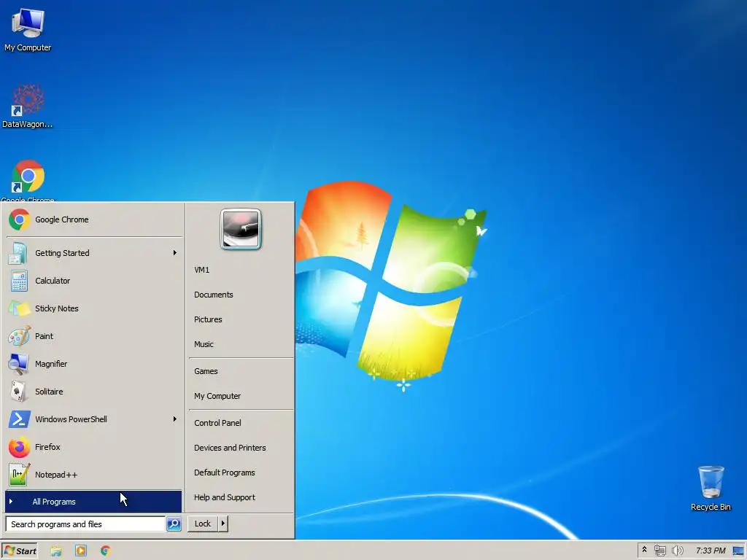
Task: Expand All Programs list
Action: [x=93, y=502]
